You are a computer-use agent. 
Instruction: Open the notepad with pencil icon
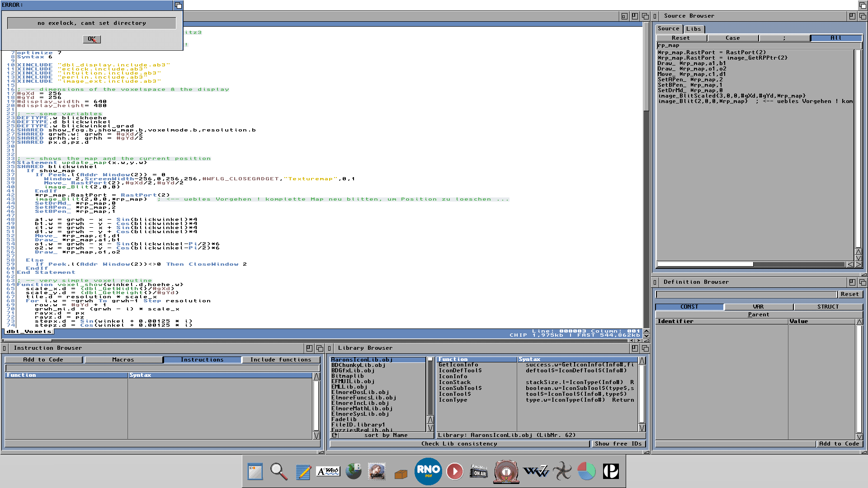tap(303, 471)
